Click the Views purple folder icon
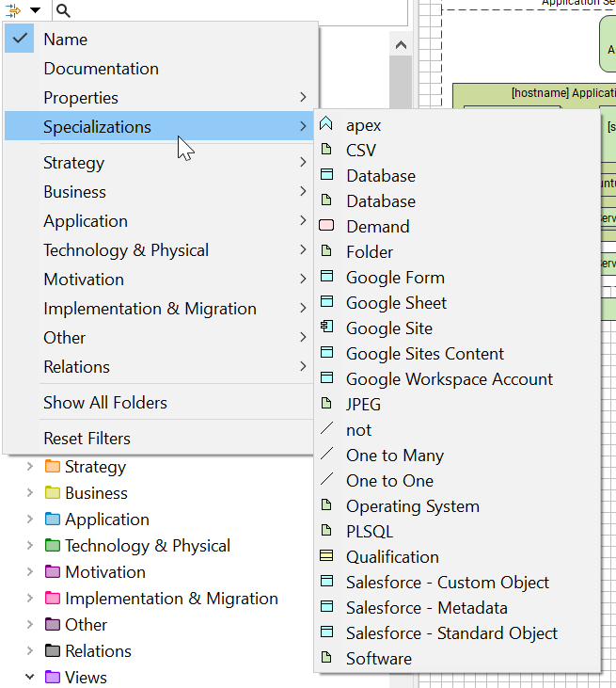This screenshot has width=616, height=688. [53, 677]
